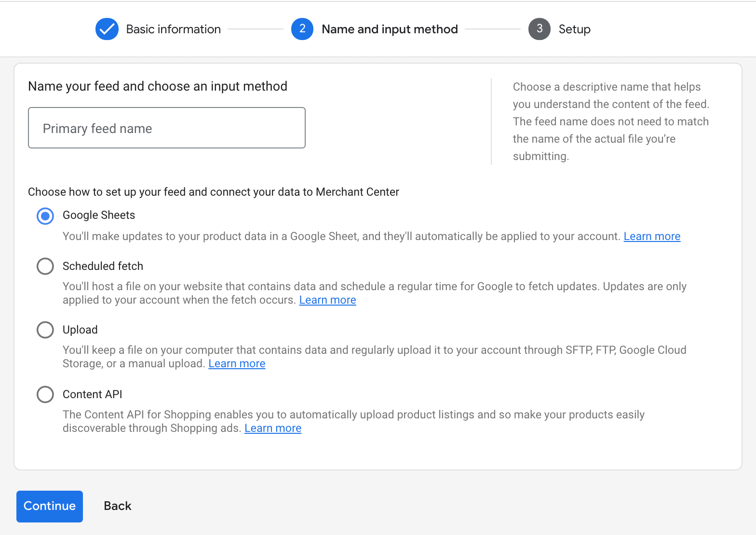This screenshot has height=535, width=756.
Task: Open Learn more for Scheduled fetch
Action: click(x=327, y=300)
